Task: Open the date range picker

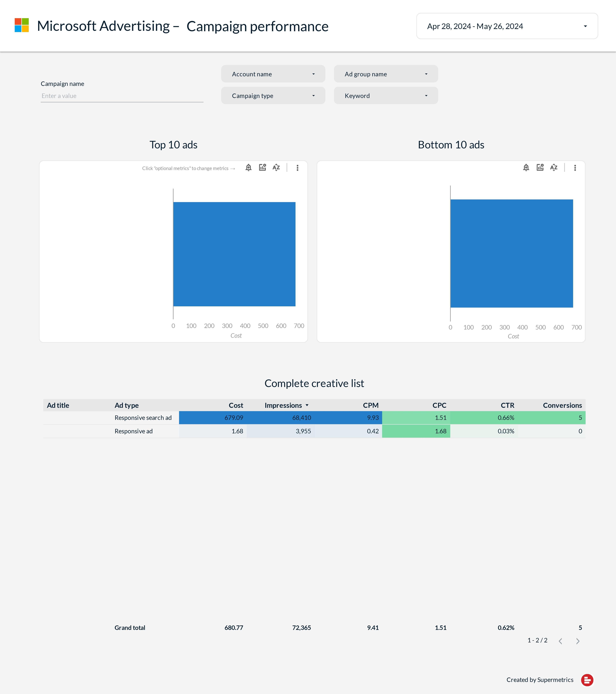Action: [x=507, y=26]
